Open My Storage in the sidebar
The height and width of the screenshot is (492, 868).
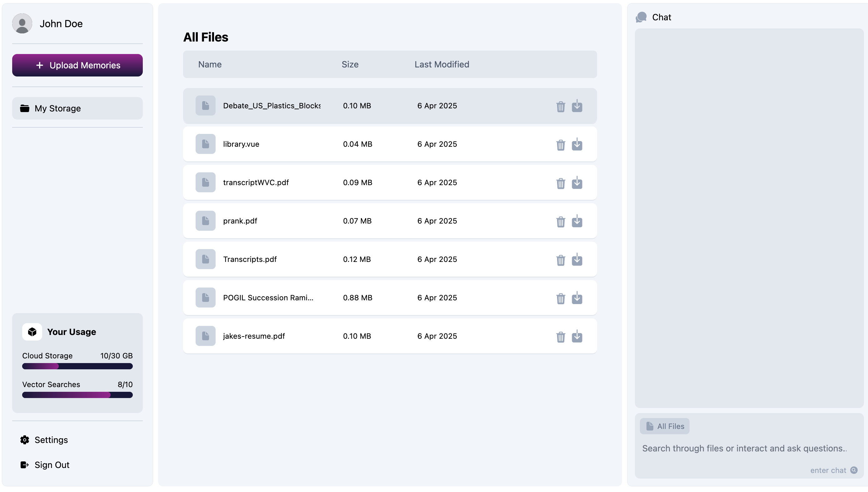(x=77, y=108)
